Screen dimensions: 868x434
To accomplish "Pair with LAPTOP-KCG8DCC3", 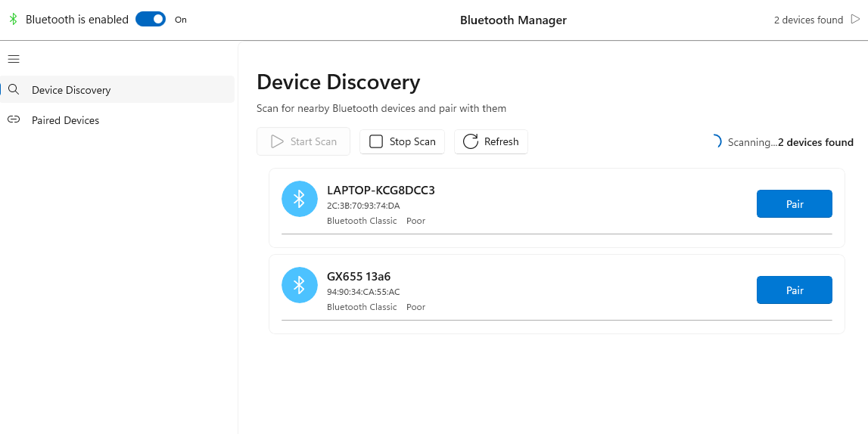I will (794, 204).
